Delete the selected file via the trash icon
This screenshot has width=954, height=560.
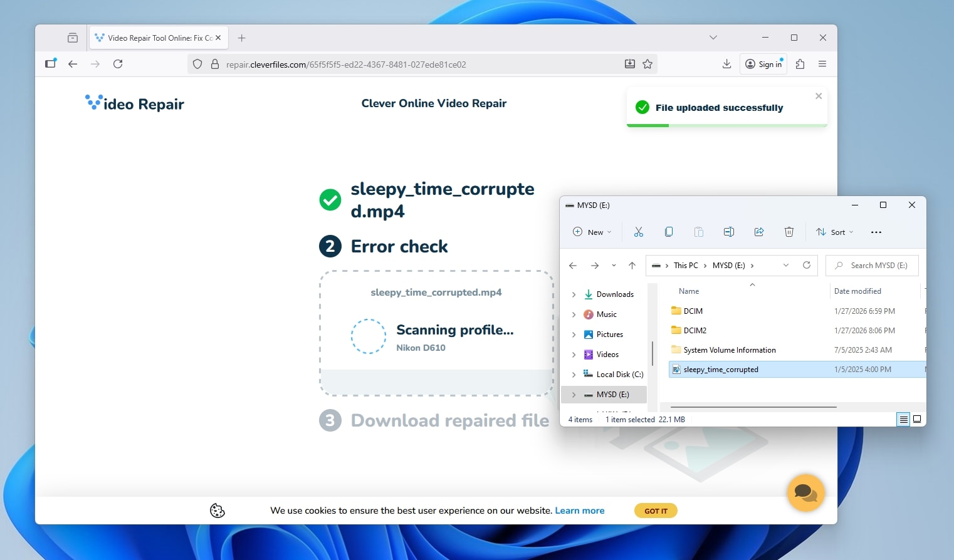pos(789,232)
